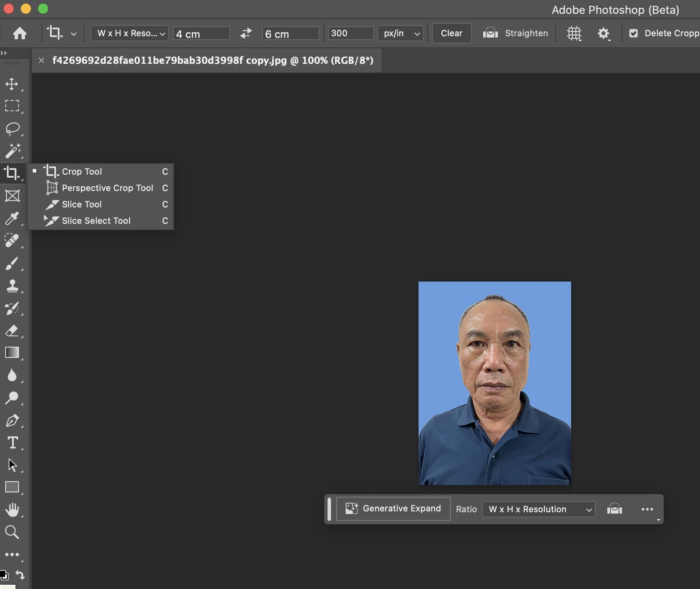
Task: Expand Ratio dropdown in the contextual bar
Action: 539,509
